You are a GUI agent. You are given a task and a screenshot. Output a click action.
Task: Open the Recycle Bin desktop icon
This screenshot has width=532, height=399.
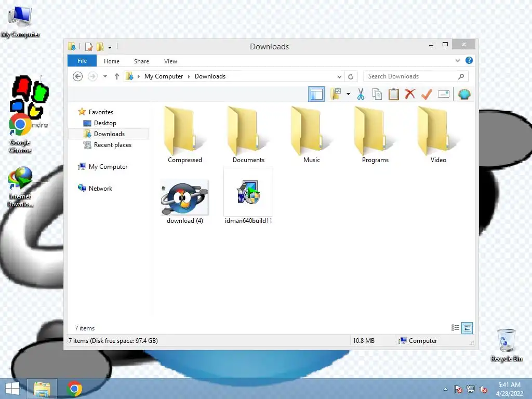point(506,345)
